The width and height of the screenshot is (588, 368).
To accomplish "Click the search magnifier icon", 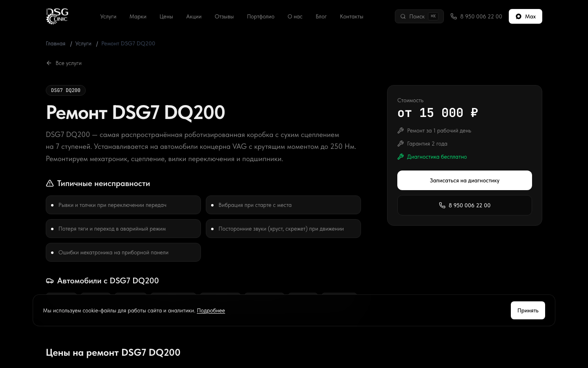I will click(403, 16).
